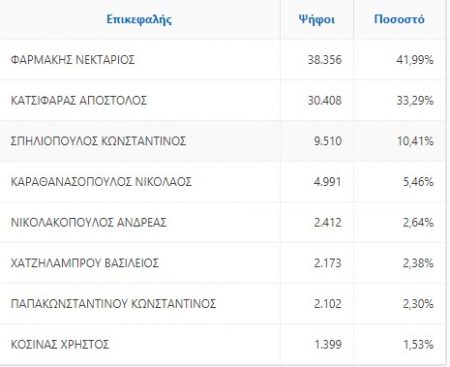Screen dimensions: 450x367
Task: Click the ΚΑΡΑΘΑΝΑΣΟΠΟΥΛΟΣ ΝΙΚΟΛΑΟΣ name
Action: (101, 182)
